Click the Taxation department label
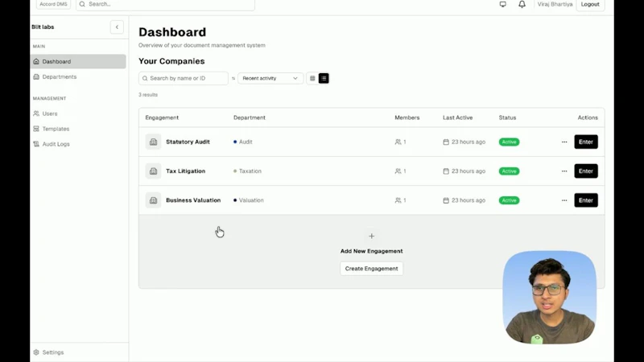The width and height of the screenshot is (644, 362). pyautogui.click(x=250, y=171)
